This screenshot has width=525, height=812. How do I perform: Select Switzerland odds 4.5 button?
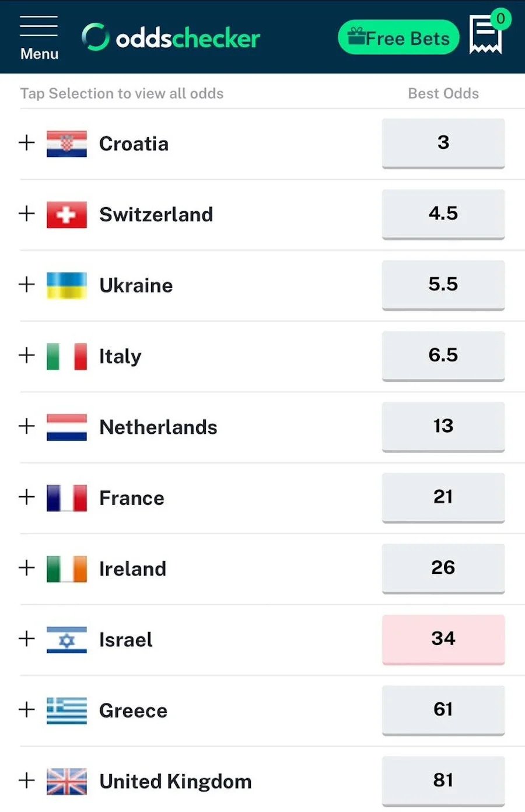(443, 214)
